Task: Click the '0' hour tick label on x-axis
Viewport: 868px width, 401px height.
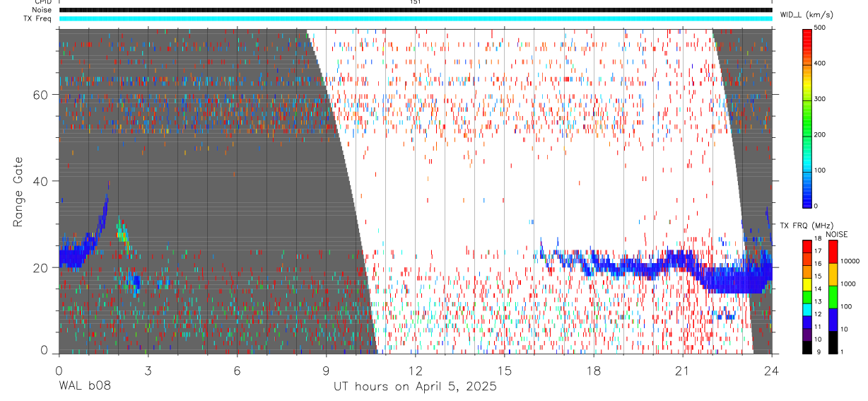Action: pyautogui.click(x=59, y=371)
